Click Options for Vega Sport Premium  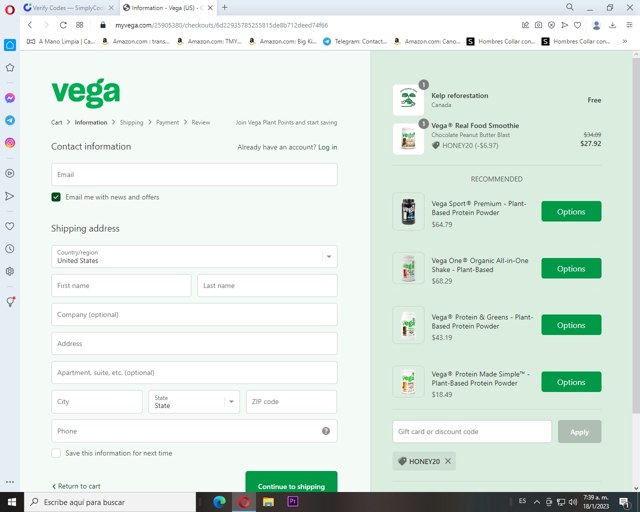(571, 211)
